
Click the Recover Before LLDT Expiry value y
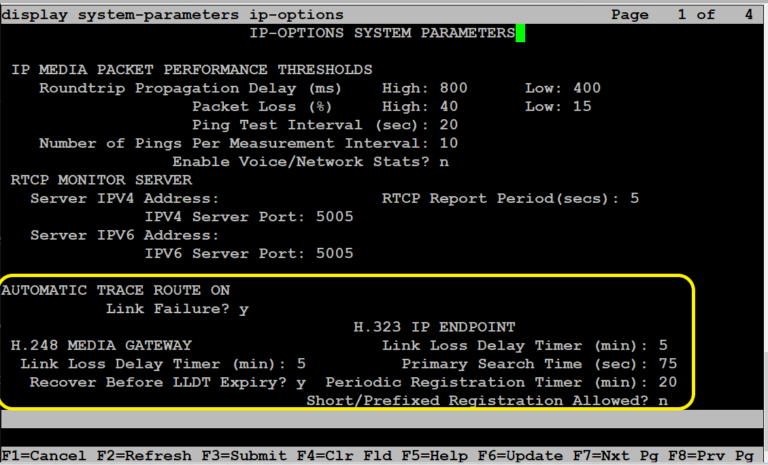click(x=301, y=383)
